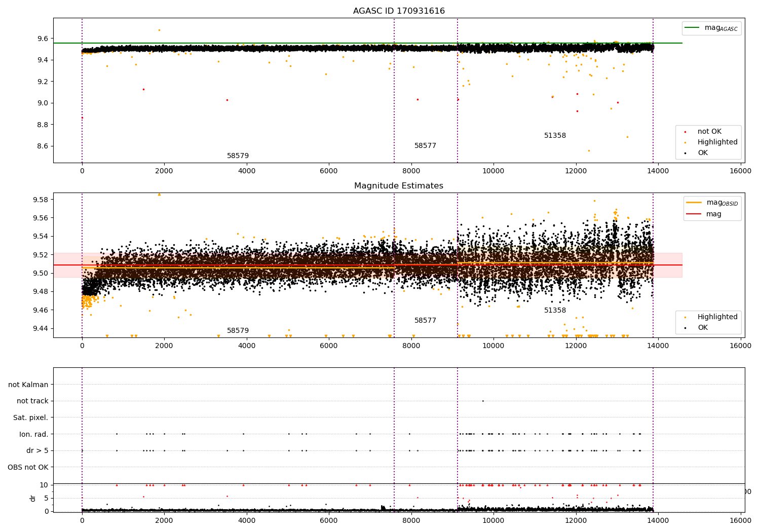Click x-axis tick 14000 under Magnitude Estimates plot
The image size is (760, 532).
(658, 346)
